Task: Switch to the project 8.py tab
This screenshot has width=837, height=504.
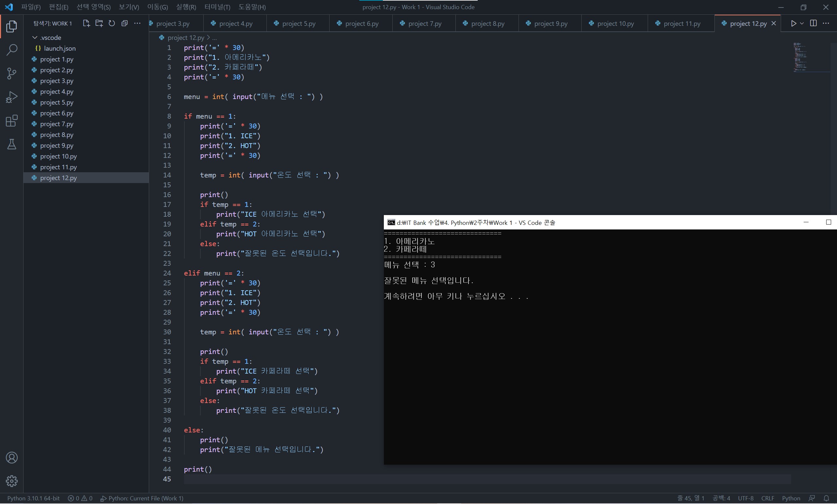Action: click(x=487, y=24)
